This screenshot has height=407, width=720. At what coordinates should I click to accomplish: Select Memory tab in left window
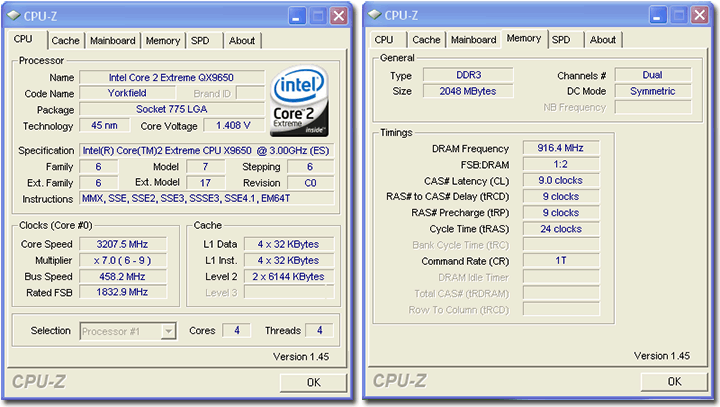pos(163,40)
